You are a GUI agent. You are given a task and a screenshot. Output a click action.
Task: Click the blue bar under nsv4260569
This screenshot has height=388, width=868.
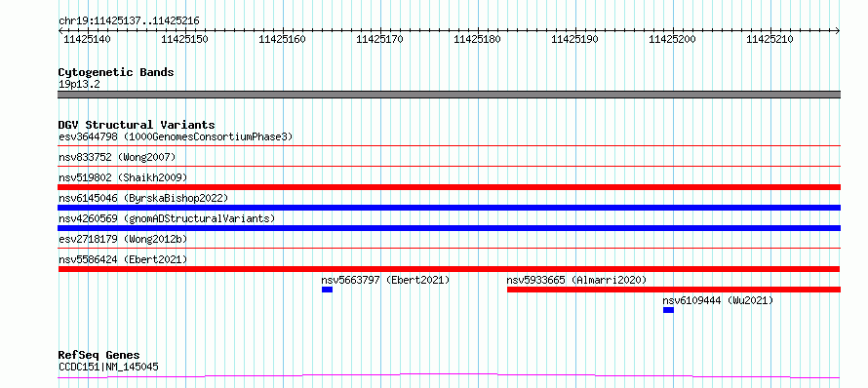point(449,228)
